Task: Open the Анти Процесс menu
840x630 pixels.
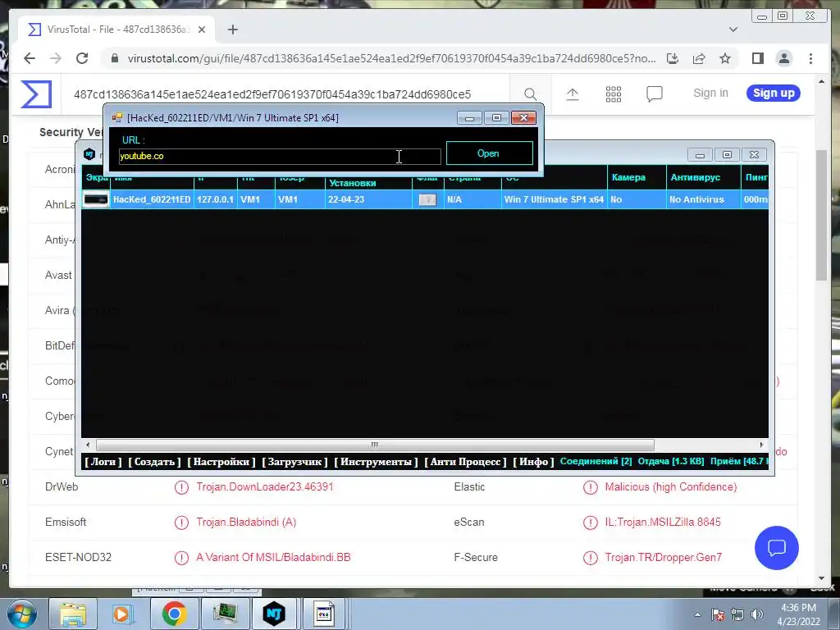Action: (x=465, y=462)
